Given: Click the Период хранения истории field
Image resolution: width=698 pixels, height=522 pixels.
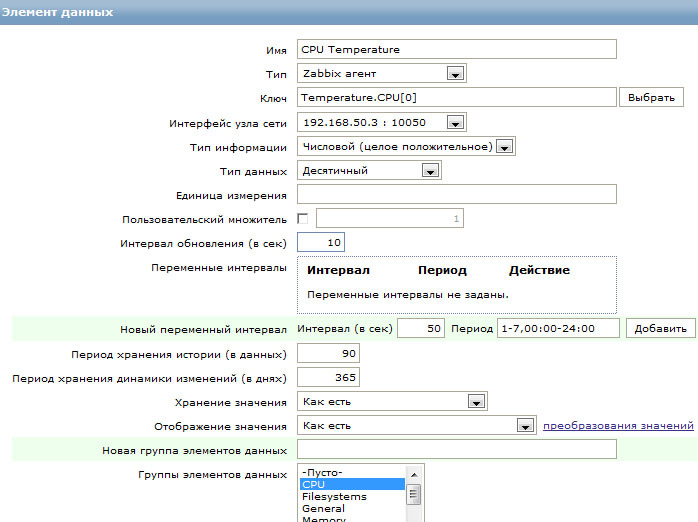Looking at the screenshot, I should (328, 354).
